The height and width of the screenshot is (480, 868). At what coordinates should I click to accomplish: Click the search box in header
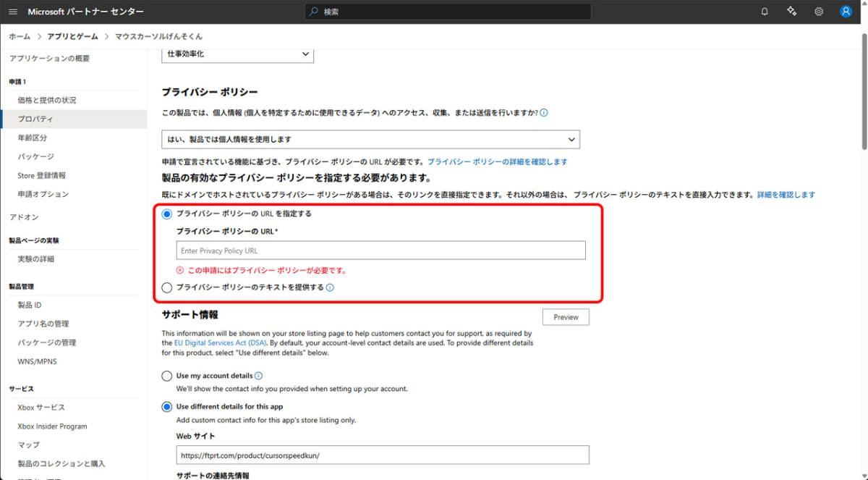pos(448,12)
